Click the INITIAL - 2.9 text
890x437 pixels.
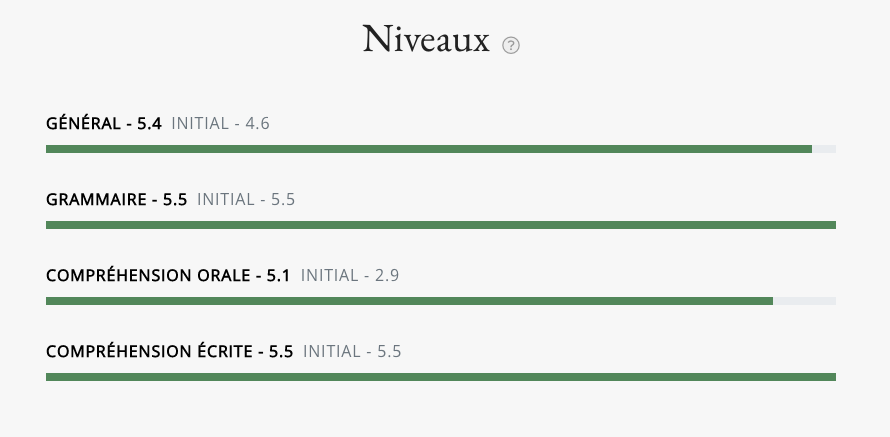point(350,276)
